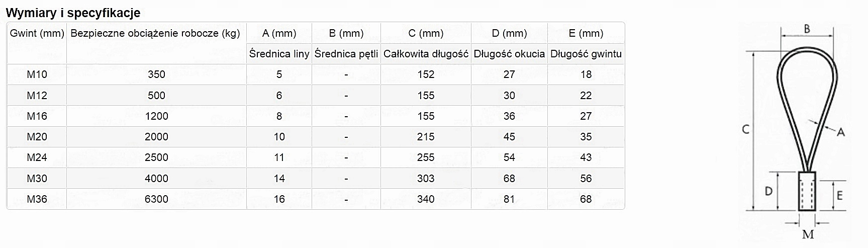Select the "Bezpieczne obciążenie robocze (kg)" header
Screen dimensions: 868x248
[155, 33]
